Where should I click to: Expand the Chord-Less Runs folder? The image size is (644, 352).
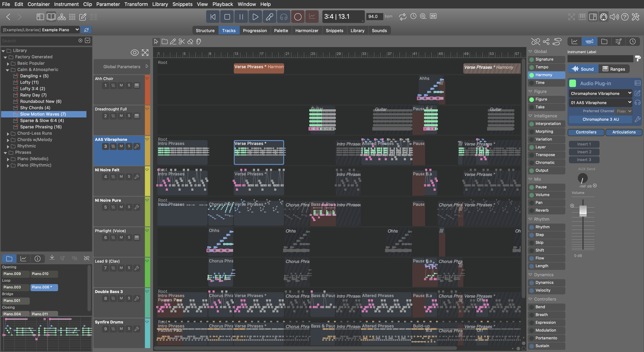click(x=8, y=134)
